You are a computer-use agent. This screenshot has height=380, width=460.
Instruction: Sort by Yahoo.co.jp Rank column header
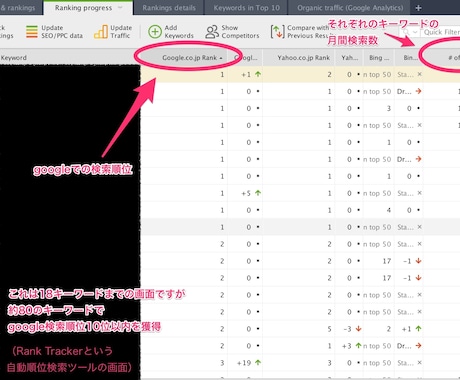[x=298, y=58]
